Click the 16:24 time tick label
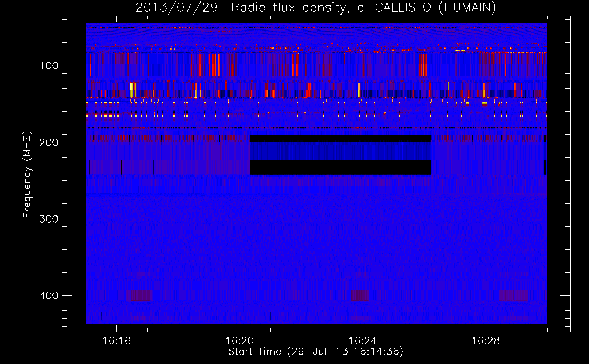Screen dimensions: 589x364 pos(363,341)
